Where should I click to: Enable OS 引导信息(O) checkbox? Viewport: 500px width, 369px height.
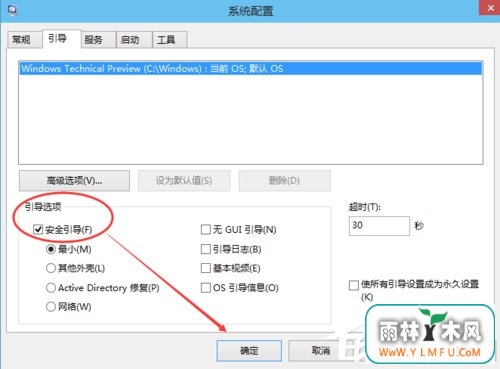point(206,288)
